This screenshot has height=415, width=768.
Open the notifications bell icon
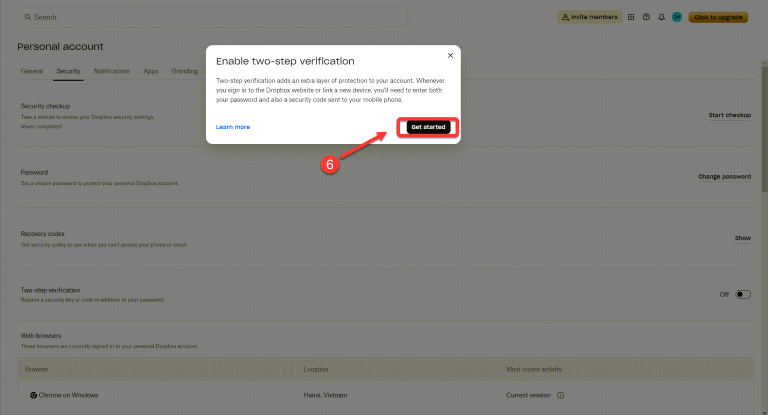[x=661, y=17]
